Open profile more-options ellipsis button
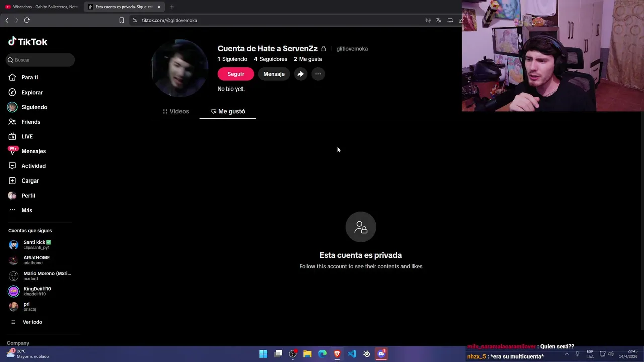Screen dimensions: 644x362 (318, 74)
